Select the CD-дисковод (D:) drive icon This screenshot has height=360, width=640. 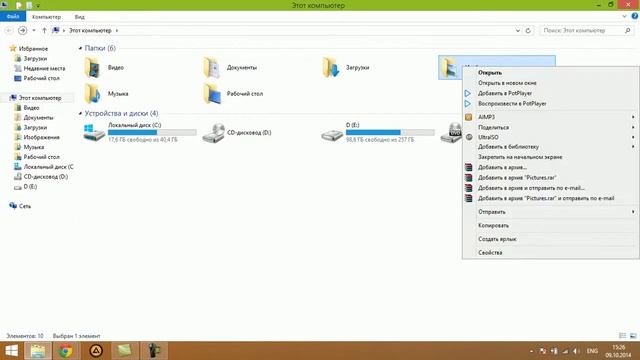tap(213, 133)
